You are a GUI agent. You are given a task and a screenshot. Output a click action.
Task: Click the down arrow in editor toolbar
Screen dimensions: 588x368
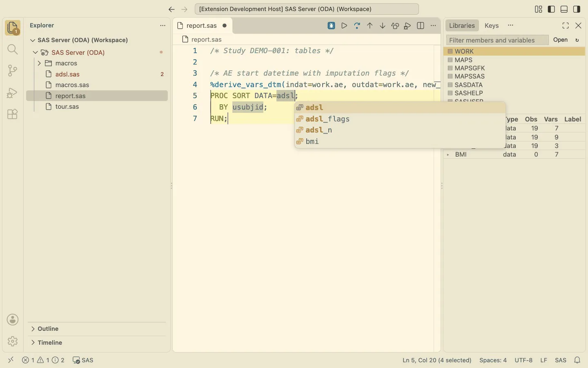coord(383,26)
